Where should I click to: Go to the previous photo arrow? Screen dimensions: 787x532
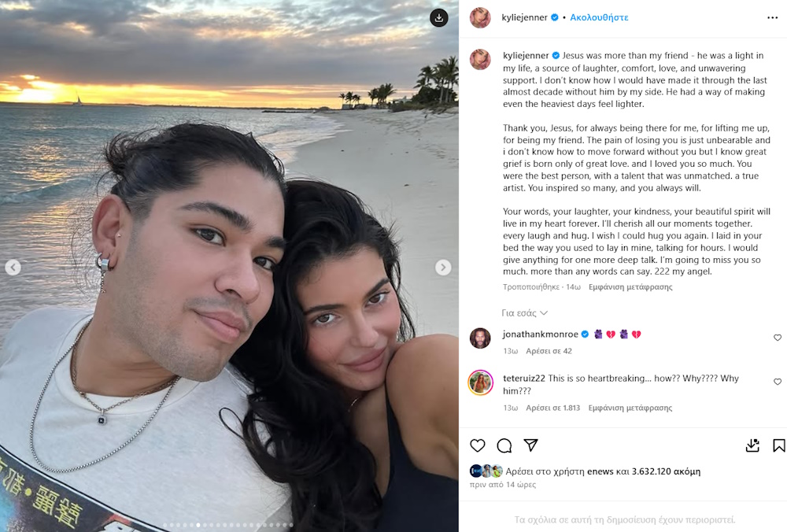13,267
